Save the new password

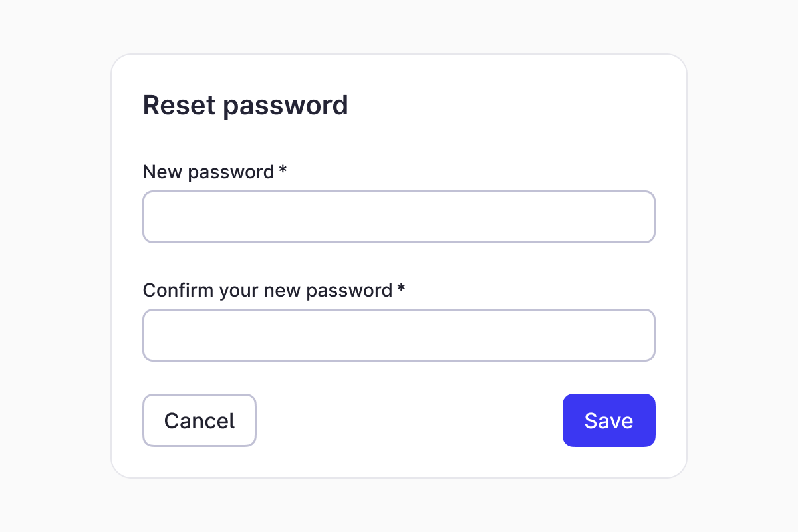coord(609,420)
